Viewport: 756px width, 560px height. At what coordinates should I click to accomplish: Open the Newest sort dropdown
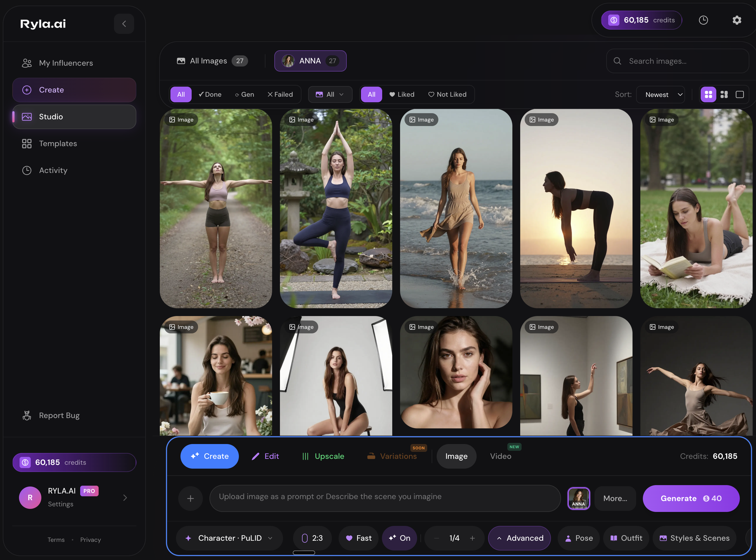pos(660,94)
